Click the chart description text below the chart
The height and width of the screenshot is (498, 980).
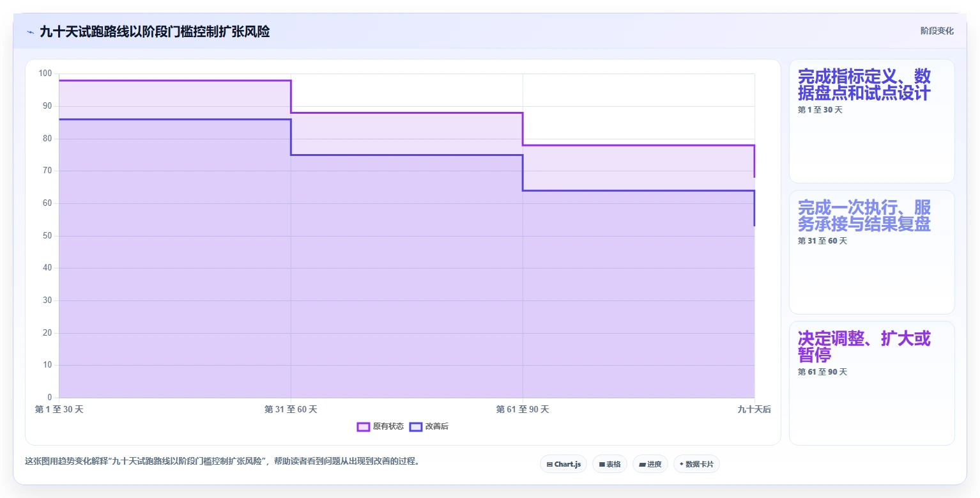tap(224, 461)
